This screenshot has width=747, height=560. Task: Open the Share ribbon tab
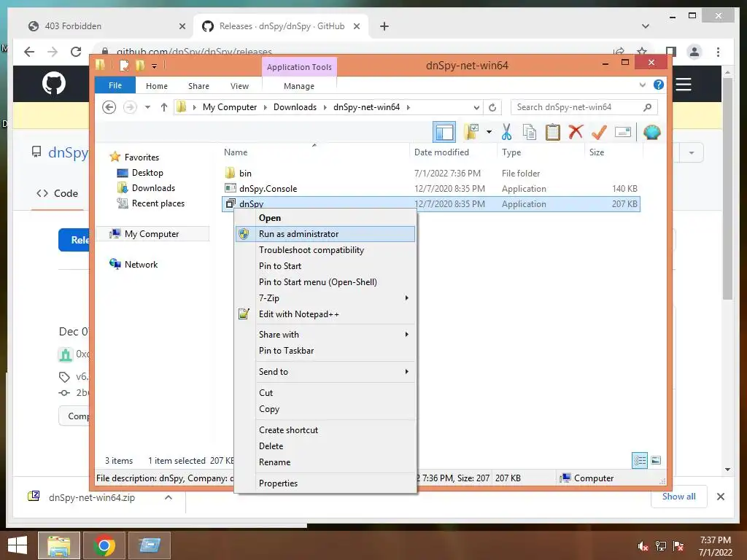coord(198,86)
